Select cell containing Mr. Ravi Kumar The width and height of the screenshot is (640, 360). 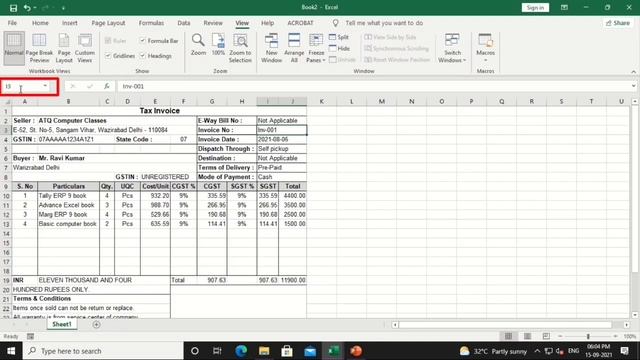pyautogui.click(x=61, y=158)
